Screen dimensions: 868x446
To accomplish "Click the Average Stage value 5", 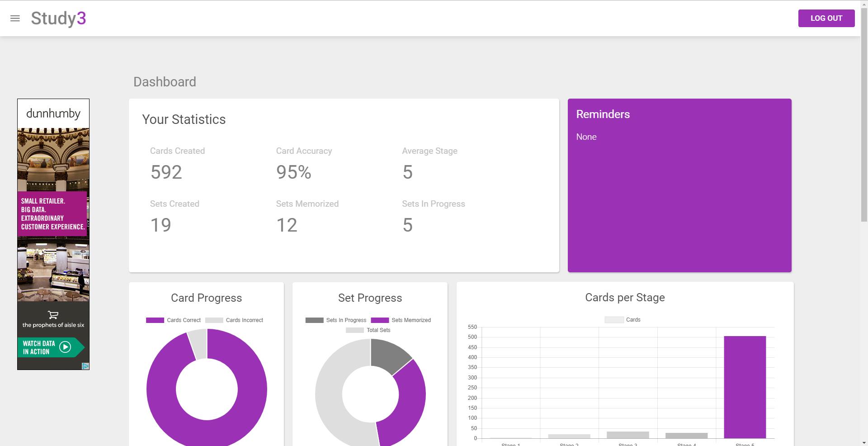I will tap(407, 172).
